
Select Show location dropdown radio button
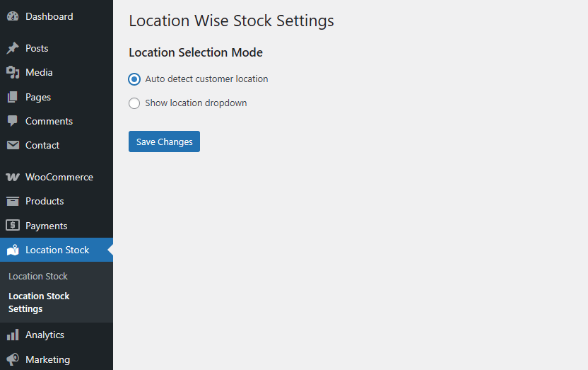pyautogui.click(x=134, y=103)
